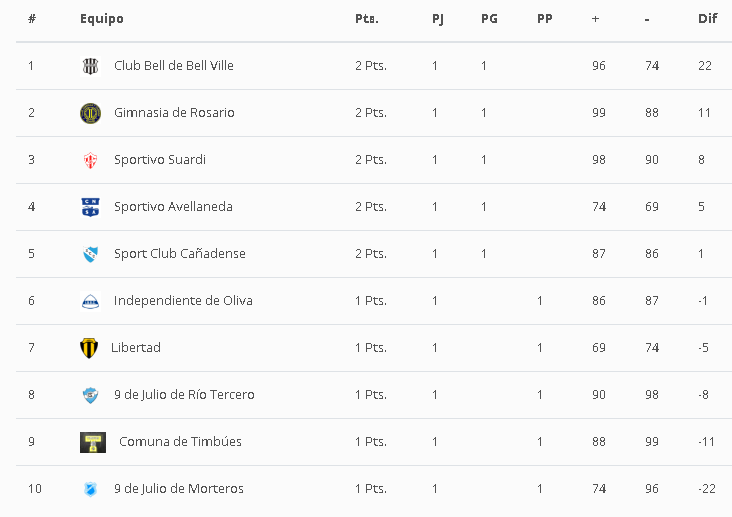
Task: Open the Gimnasia de Rosario team name
Action: click(174, 113)
